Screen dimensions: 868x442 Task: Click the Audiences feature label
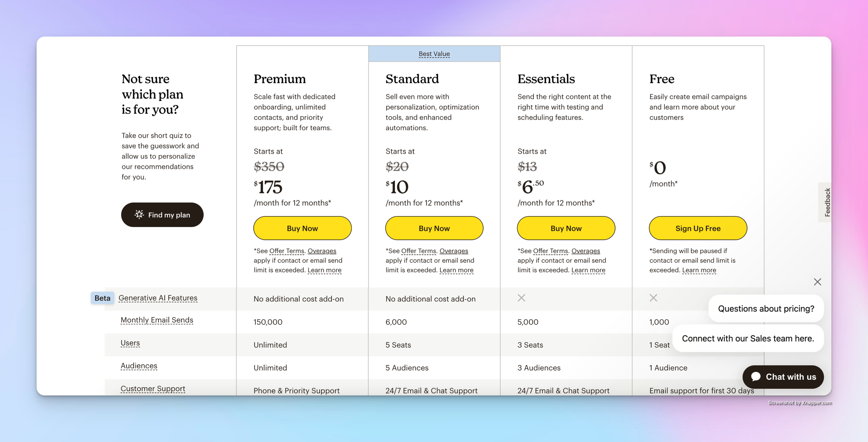(139, 366)
